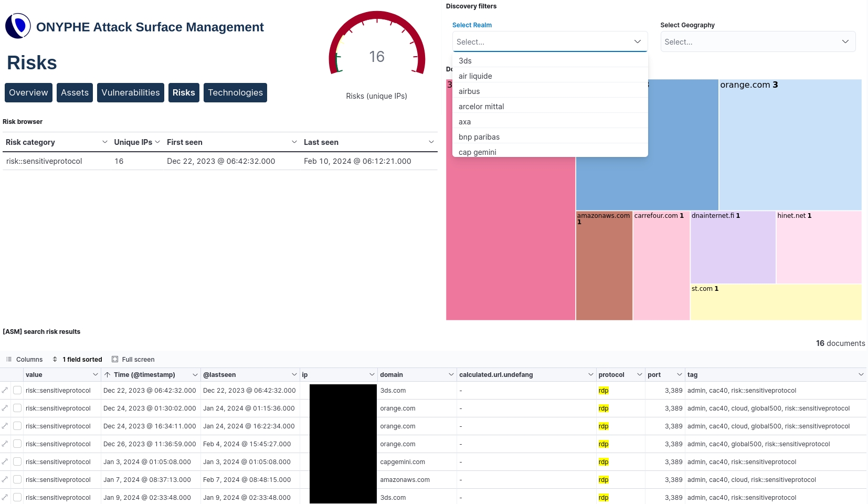
Task: Open the Select Geography dropdown
Action: [758, 41]
